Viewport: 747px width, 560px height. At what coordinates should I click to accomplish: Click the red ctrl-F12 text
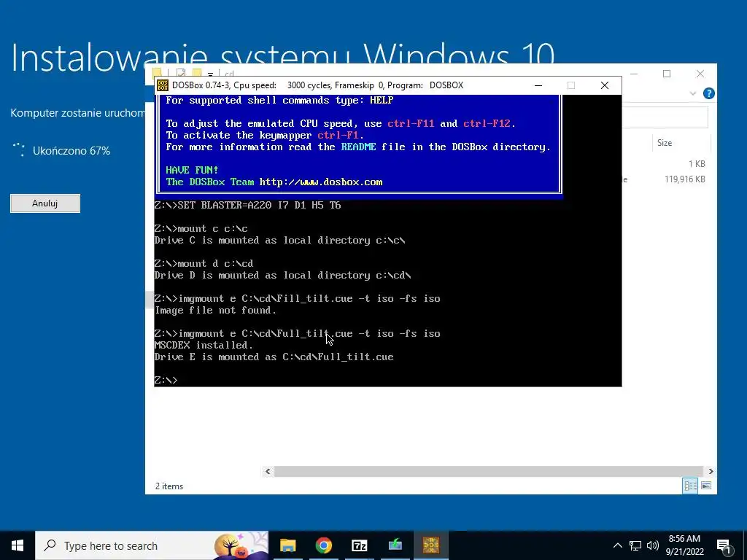(x=487, y=124)
